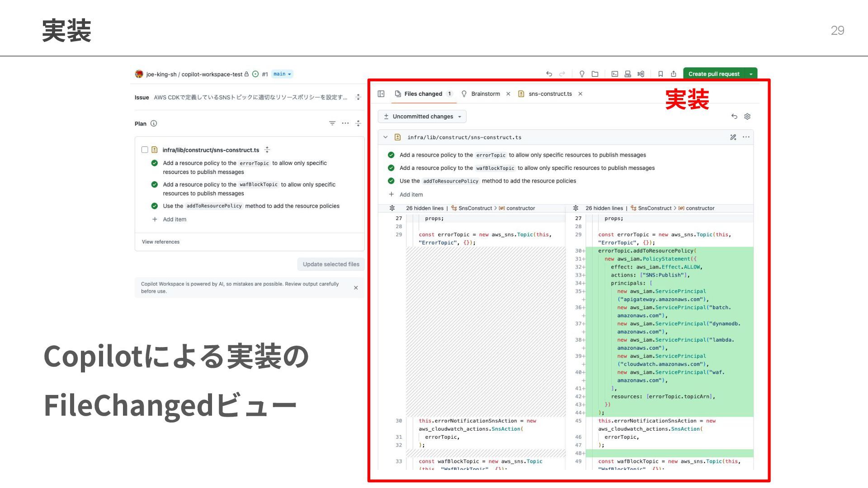
Task: Open the terminal toolbar icon
Action: (615, 74)
